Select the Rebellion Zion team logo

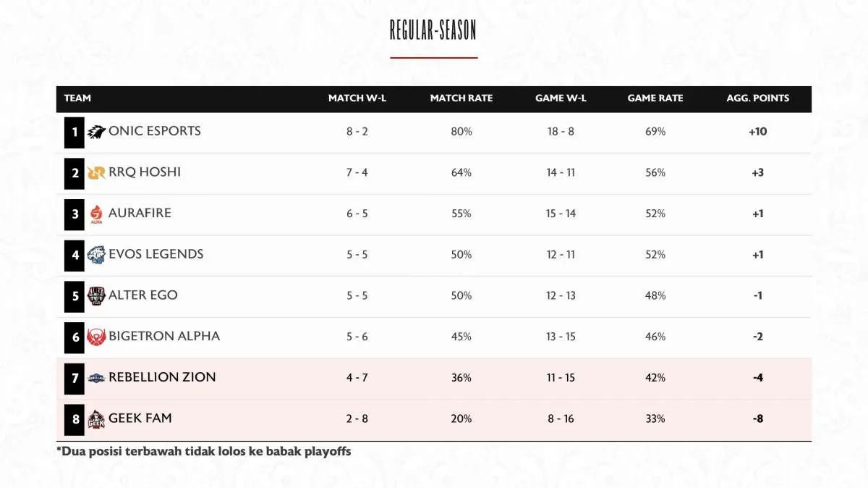(x=96, y=378)
